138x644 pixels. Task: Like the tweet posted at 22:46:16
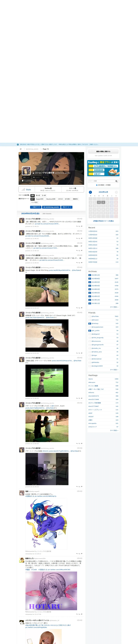click(x=82, y=251)
